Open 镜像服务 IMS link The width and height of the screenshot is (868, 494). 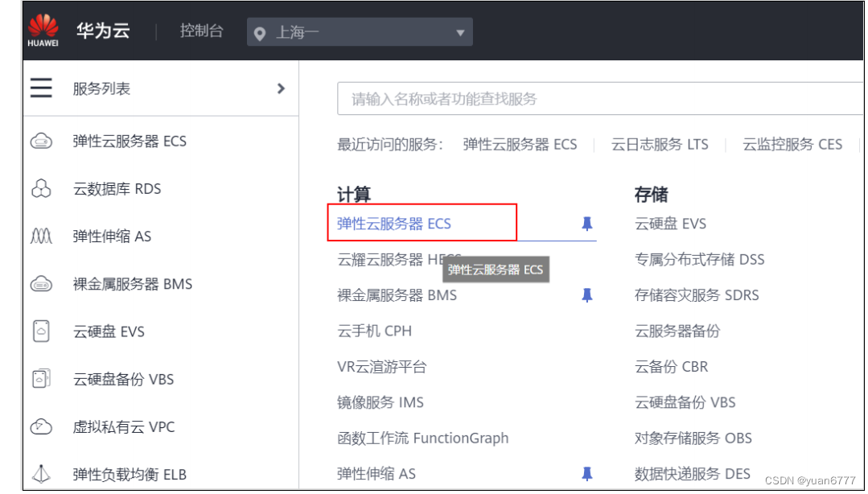[x=381, y=402]
